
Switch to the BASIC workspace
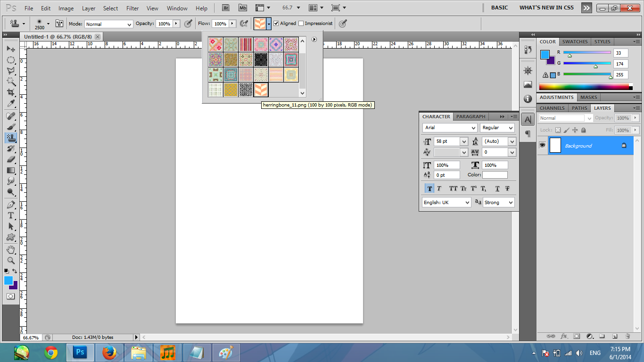[x=499, y=8]
